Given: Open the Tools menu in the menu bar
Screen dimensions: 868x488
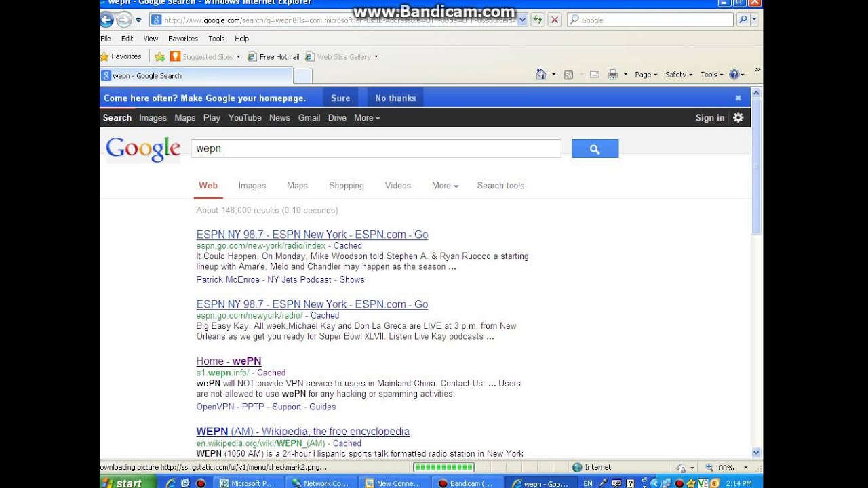Looking at the screenshot, I should click(216, 39).
